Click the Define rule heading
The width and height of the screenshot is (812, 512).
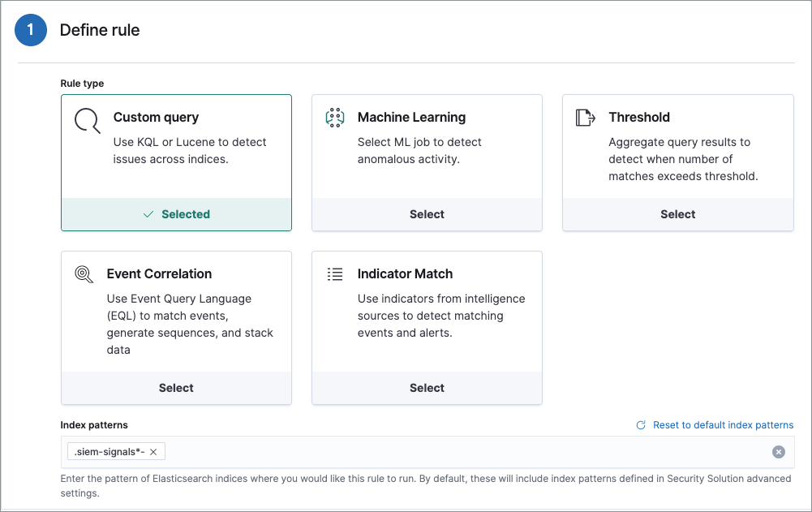100,30
